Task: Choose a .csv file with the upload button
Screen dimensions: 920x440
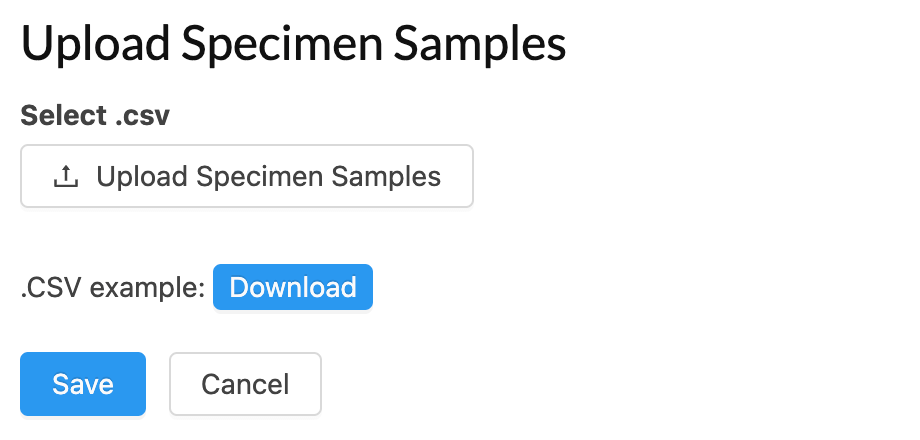Action: 246,177
